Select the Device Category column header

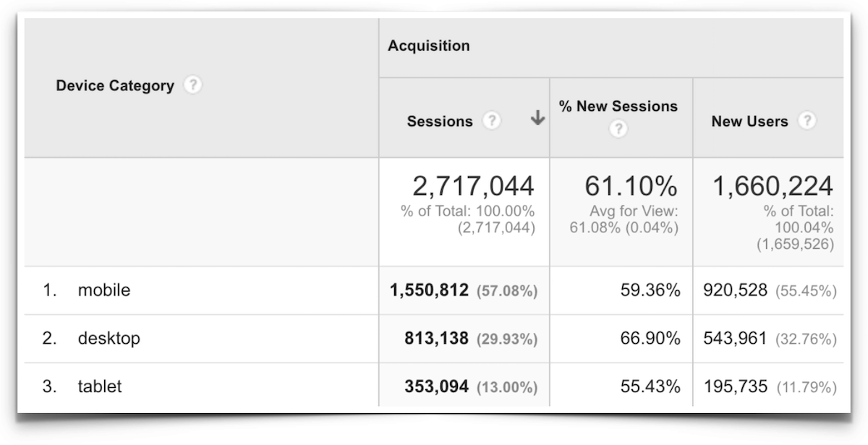tap(115, 86)
